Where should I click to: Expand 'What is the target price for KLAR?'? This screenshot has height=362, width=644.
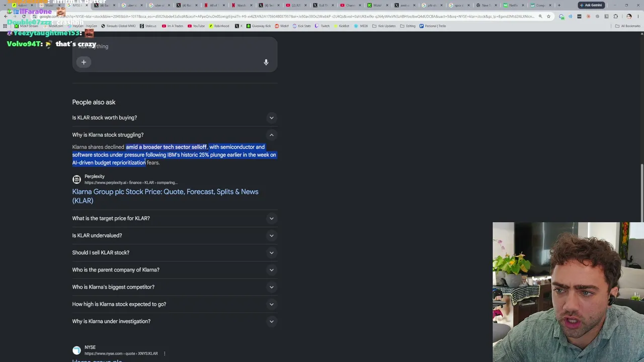coord(175,218)
